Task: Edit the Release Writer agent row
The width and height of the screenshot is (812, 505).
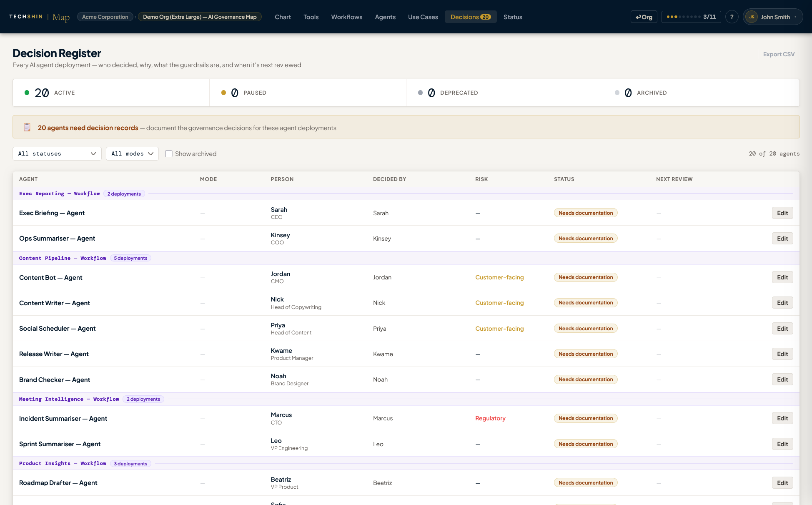Action: point(782,354)
